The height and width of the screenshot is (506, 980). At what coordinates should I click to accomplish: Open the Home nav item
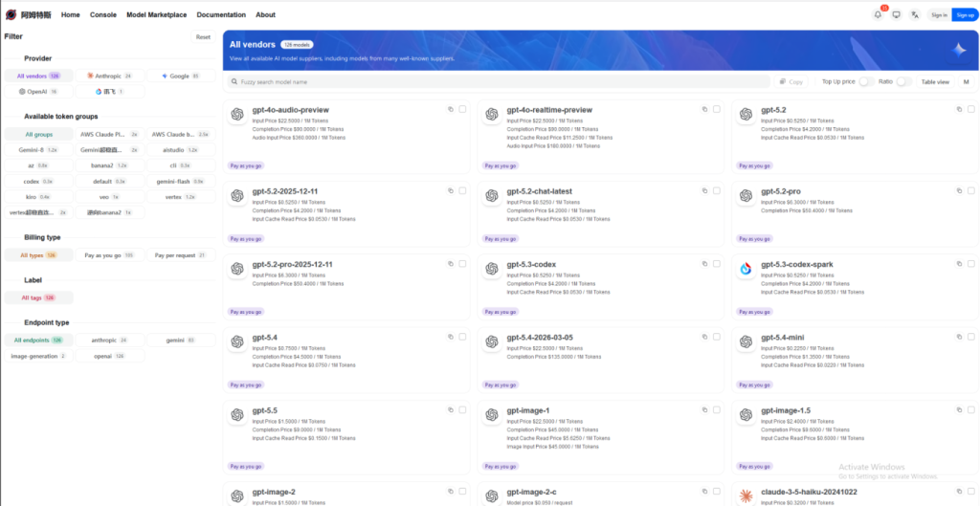coord(71,15)
